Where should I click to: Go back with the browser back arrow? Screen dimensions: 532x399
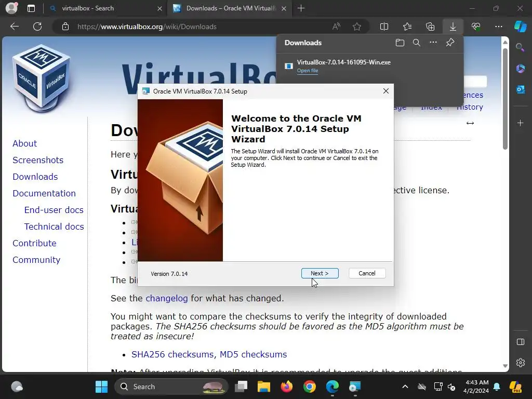pyautogui.click(x=15, y=26)
